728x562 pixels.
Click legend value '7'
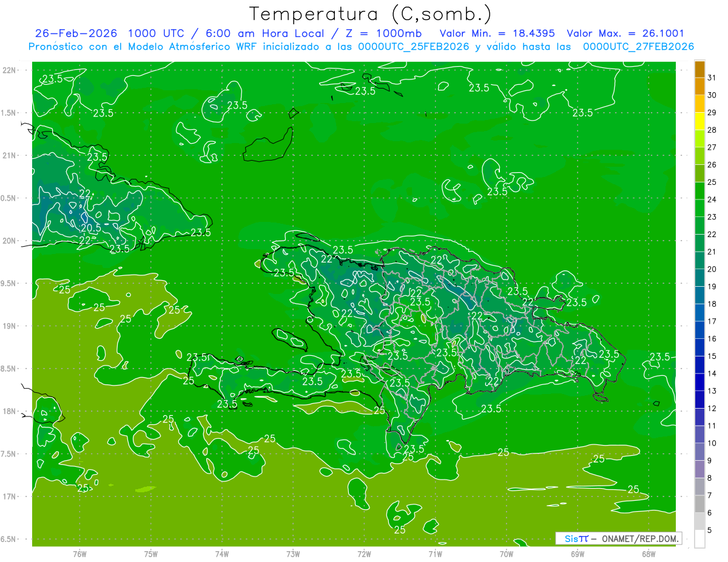point(710,496)
